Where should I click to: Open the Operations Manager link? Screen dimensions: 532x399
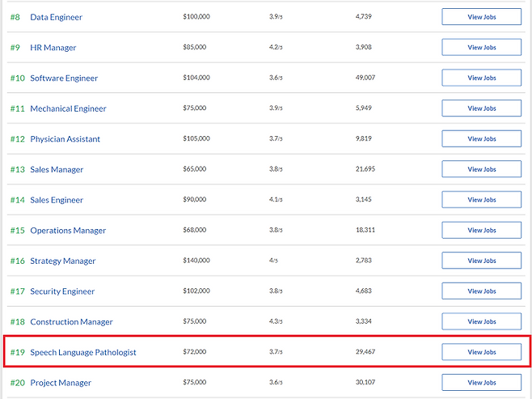point(68,231)
